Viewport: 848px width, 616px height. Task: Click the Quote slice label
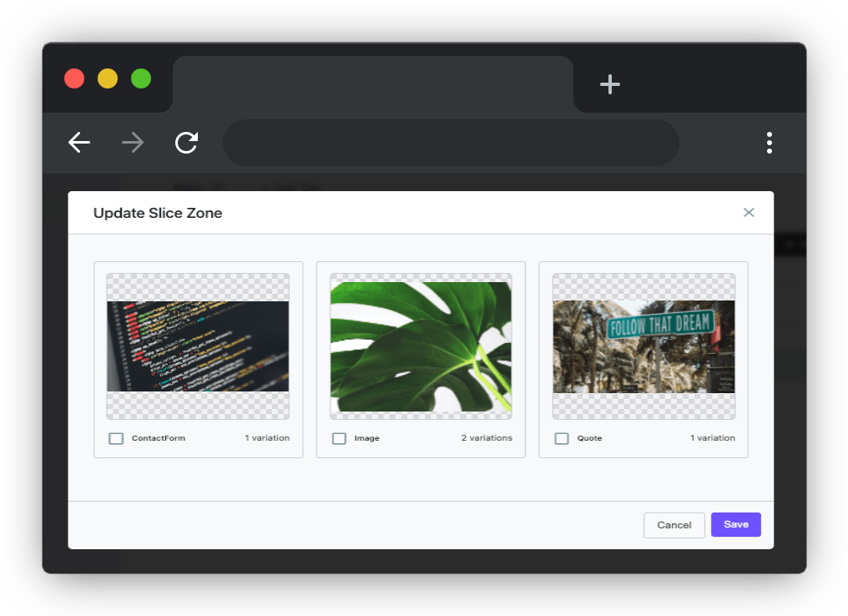click(589, 438)
